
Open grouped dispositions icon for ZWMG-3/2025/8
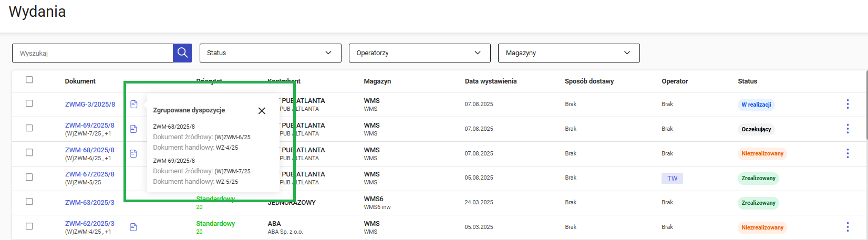tap(133, 105)
